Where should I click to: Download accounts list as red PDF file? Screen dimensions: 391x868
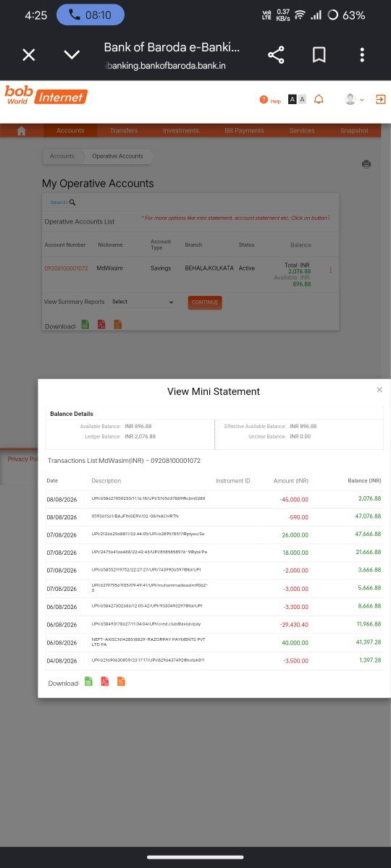pyautogui.click(x=101, y=325)
